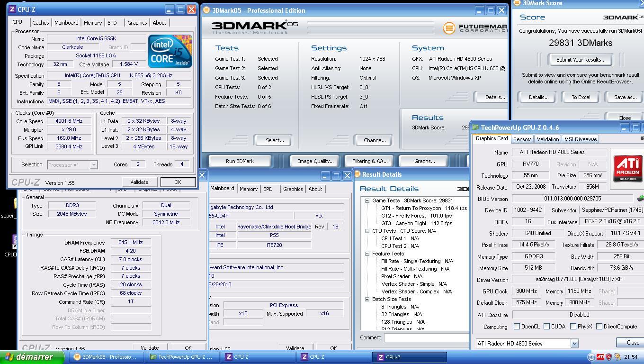Click the CPU-Z title bar icon

pos(12,9)
